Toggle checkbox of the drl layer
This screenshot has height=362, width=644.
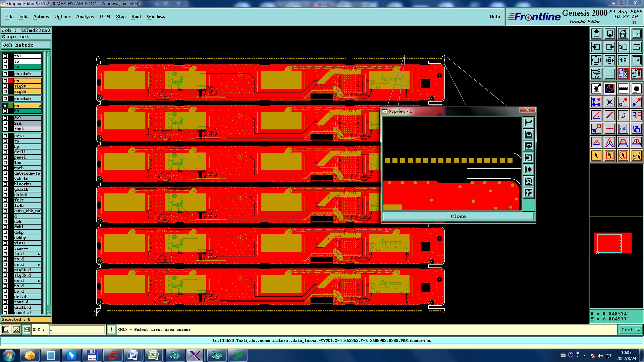click(5, 118)
